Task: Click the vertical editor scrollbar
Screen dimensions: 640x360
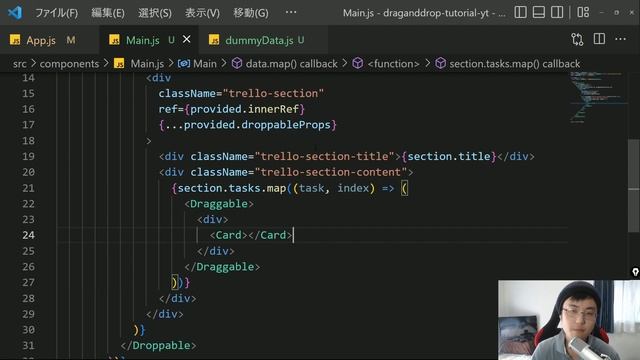Action: pyautogui.click(x=633, y=186)
